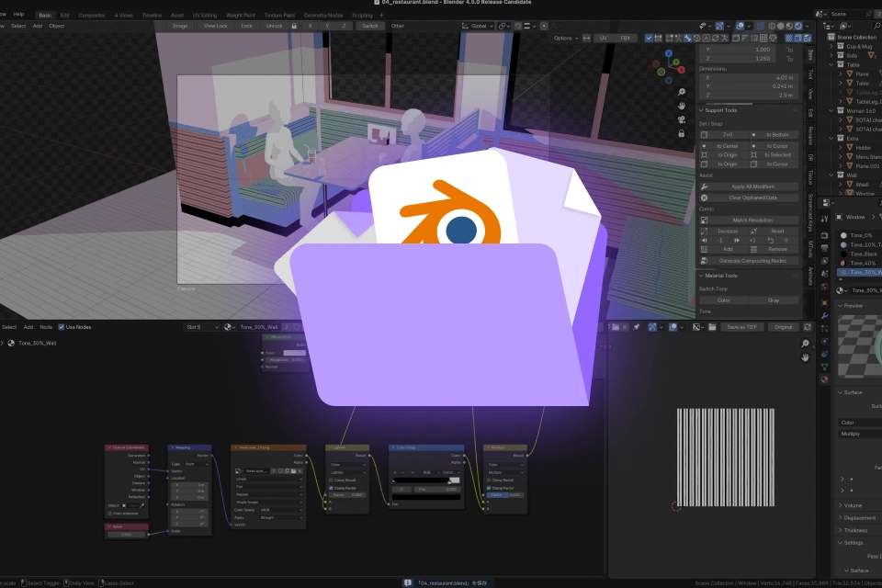Click the Diffuse BSDF color swatch
Image resolution: width=882 pixels, height=588 pixels.
pyautogui.click(x=294, y=353)
